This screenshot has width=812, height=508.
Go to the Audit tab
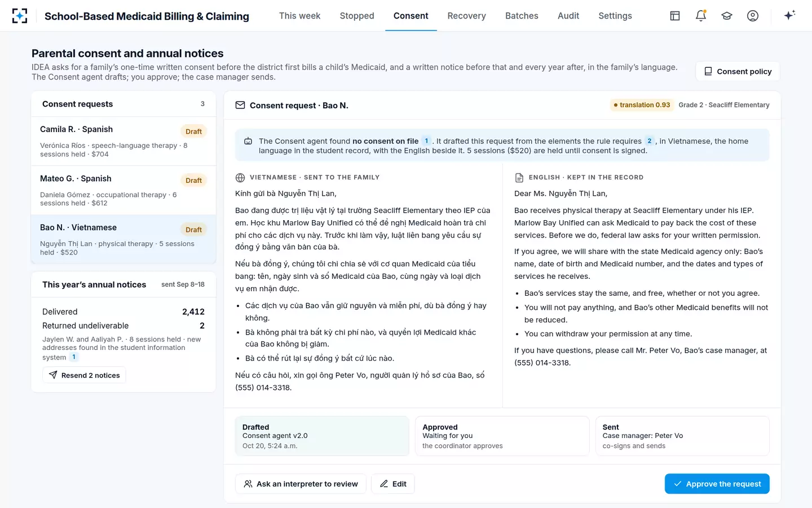click(568, 16)
